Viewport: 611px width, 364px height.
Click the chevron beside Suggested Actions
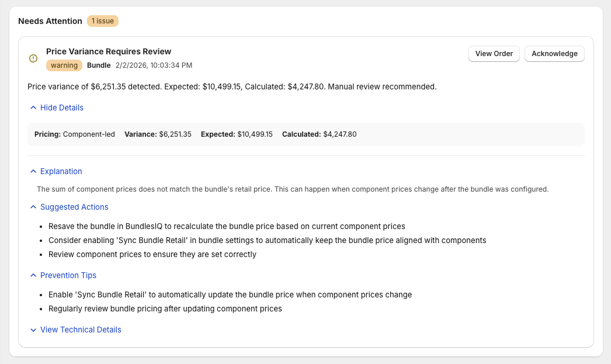33,207
